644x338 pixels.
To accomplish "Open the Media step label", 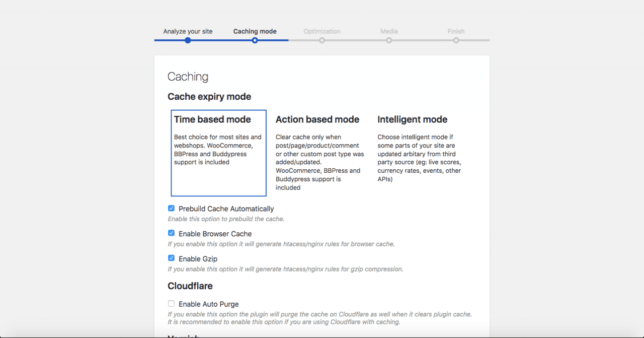I will tap(389, 31).
